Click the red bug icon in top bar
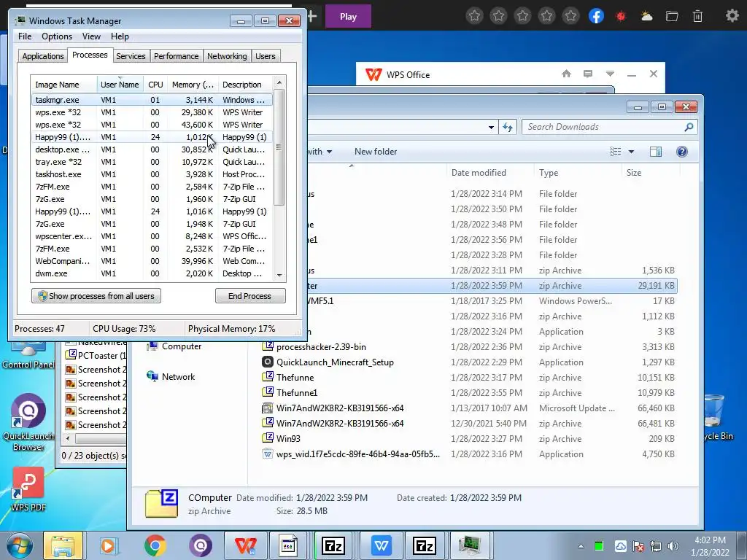This screenshot has width=747, height=560. coord(621,16)
